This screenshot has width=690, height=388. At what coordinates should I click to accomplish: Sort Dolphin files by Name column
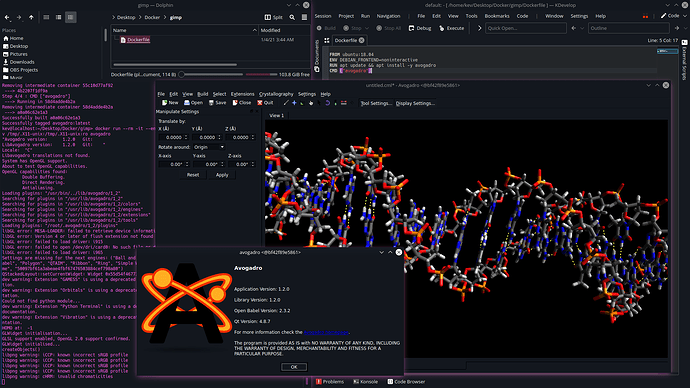point(184,30)
